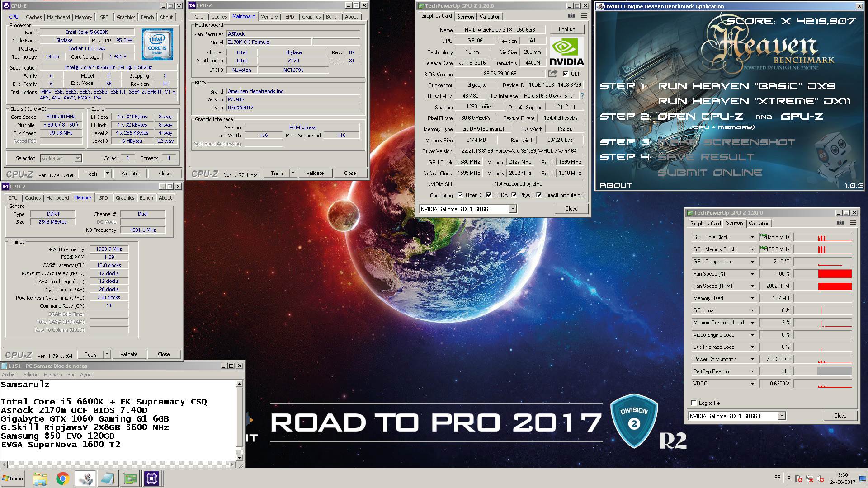The width and height of the screenshot is (868, 488).
Task: Select the HWBOT Heaven taskbar icon
Action: (85, 479)
